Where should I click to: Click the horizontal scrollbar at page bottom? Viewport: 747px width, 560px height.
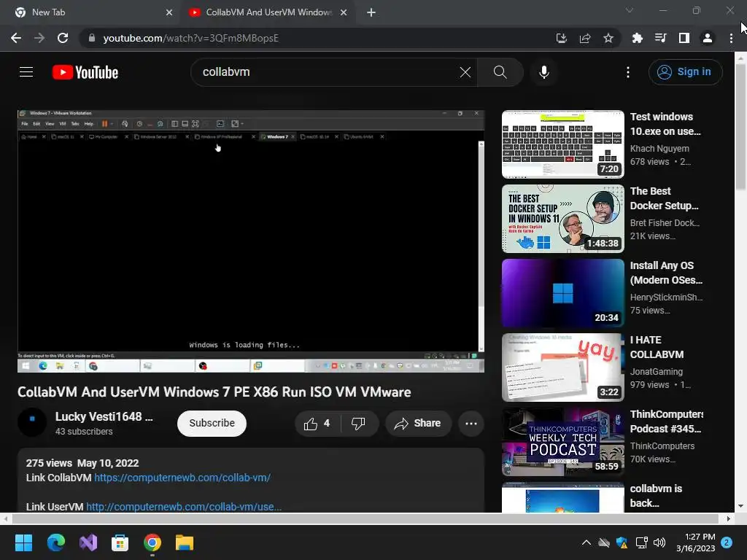pyautogui.click(x=365, y=518)
